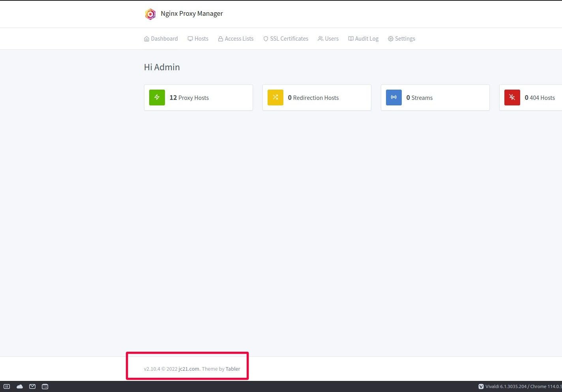Open the 0 Redirection Hosts card
The image size is (562, 392).
pos(317,98)
